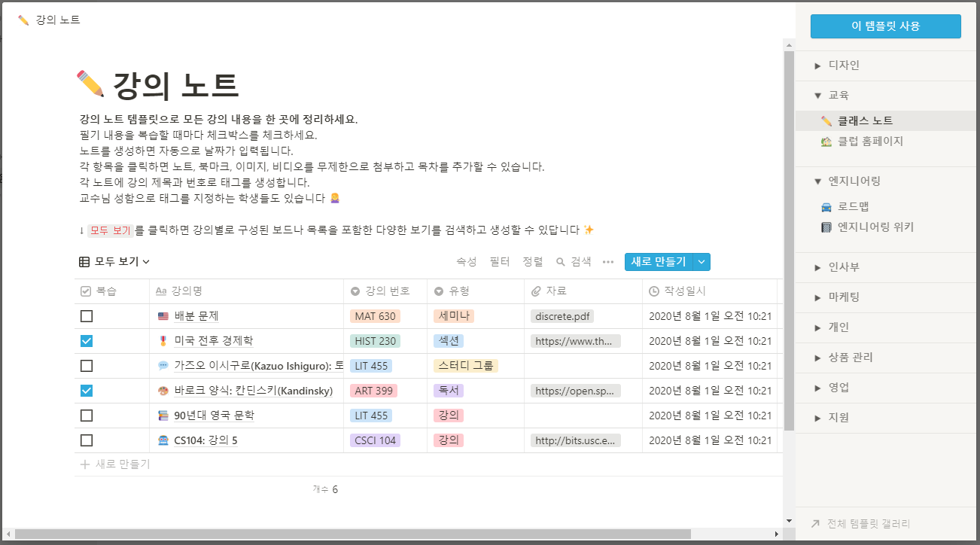Expand the 상품 관리 template category

pyautogui.click(x=817, y=358)
